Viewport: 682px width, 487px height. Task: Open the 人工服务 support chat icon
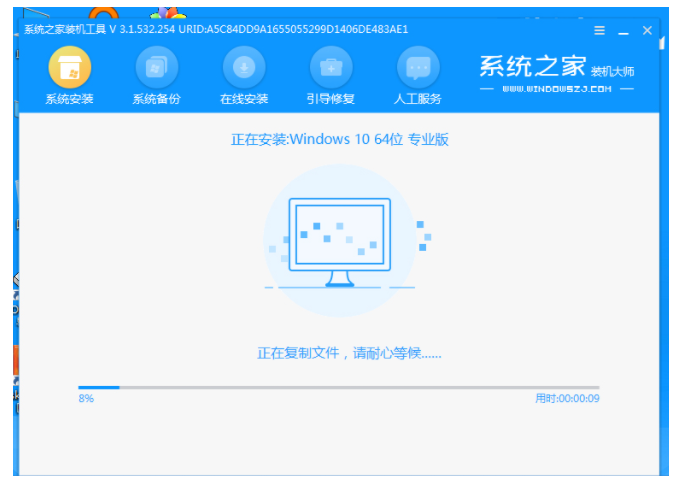coord(418,68)
